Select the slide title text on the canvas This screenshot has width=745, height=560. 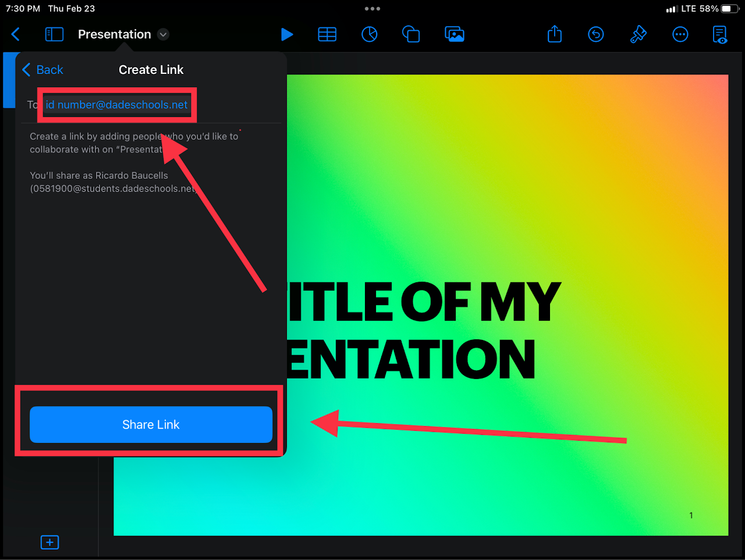425,330
